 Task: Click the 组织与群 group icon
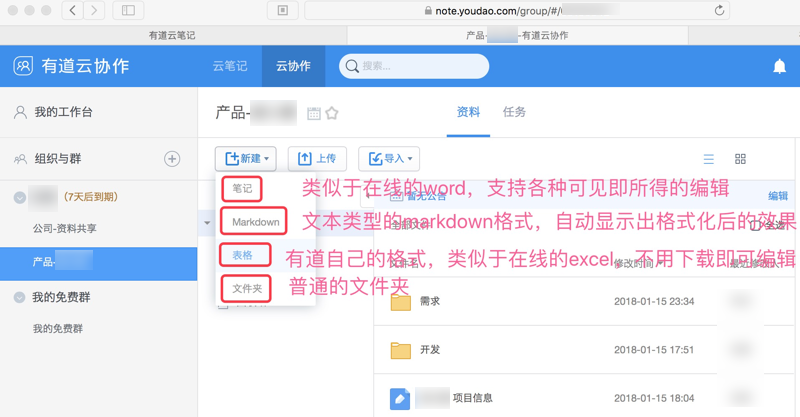coord(20,159)
